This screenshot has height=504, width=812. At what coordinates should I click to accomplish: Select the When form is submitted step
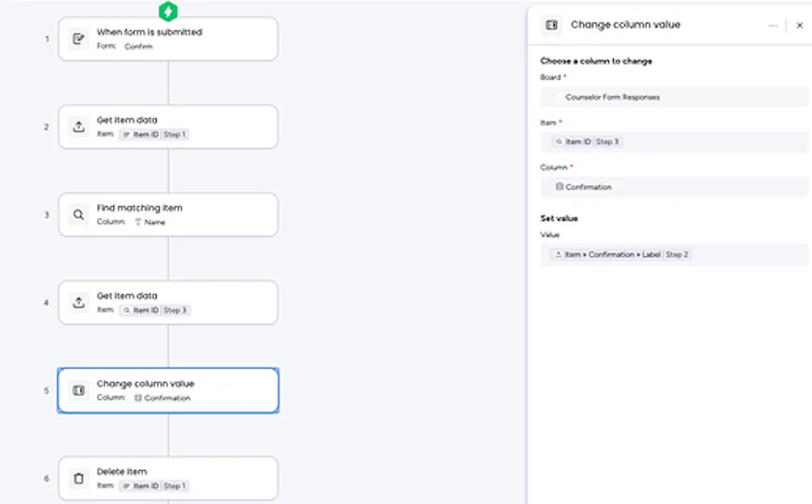click(168, 39)
